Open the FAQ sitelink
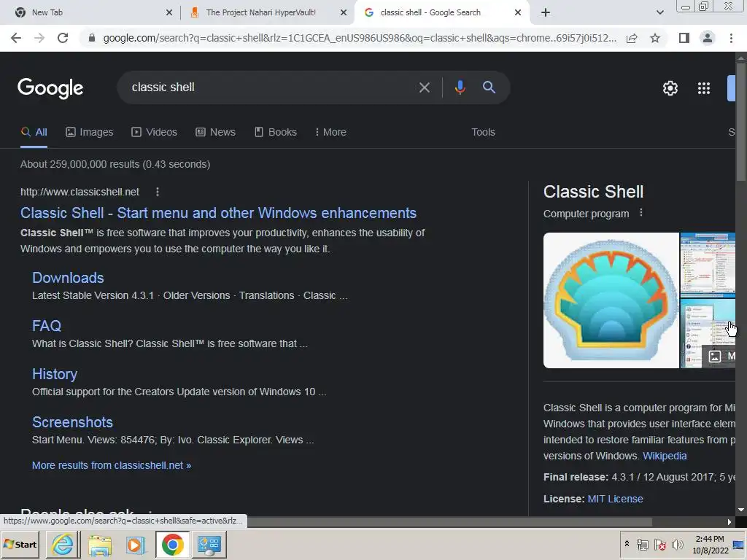Viewport: 747px width, 560px height. (46, 326)
